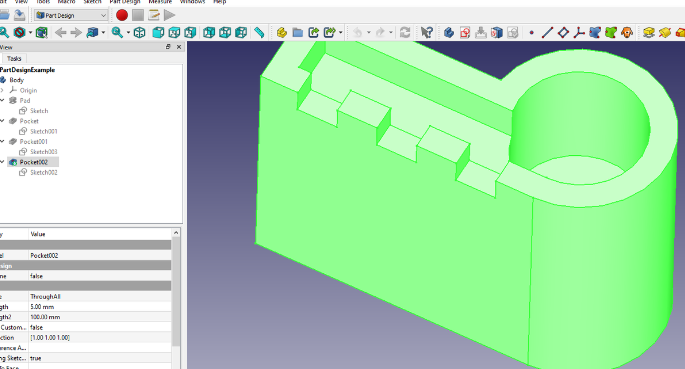The width and height of the screenshot is (685, 369).
Task: Set the isometric view
Action: (139, 32)
